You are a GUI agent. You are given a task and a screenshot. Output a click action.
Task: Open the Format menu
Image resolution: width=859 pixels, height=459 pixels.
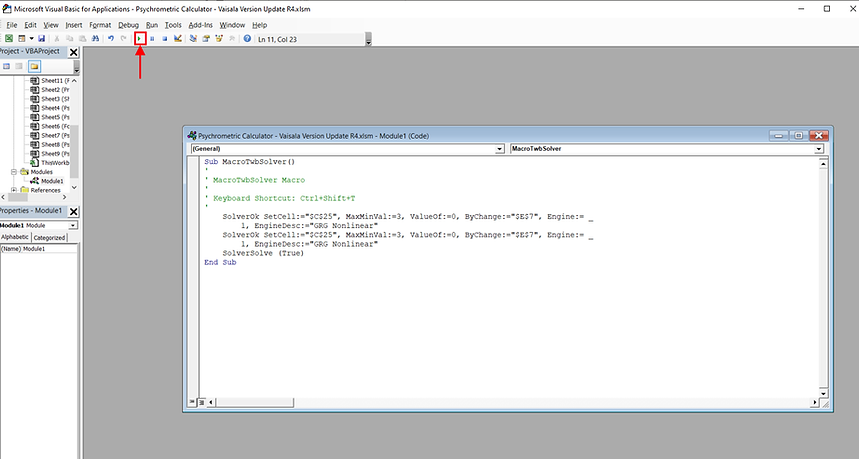point(100,25)
